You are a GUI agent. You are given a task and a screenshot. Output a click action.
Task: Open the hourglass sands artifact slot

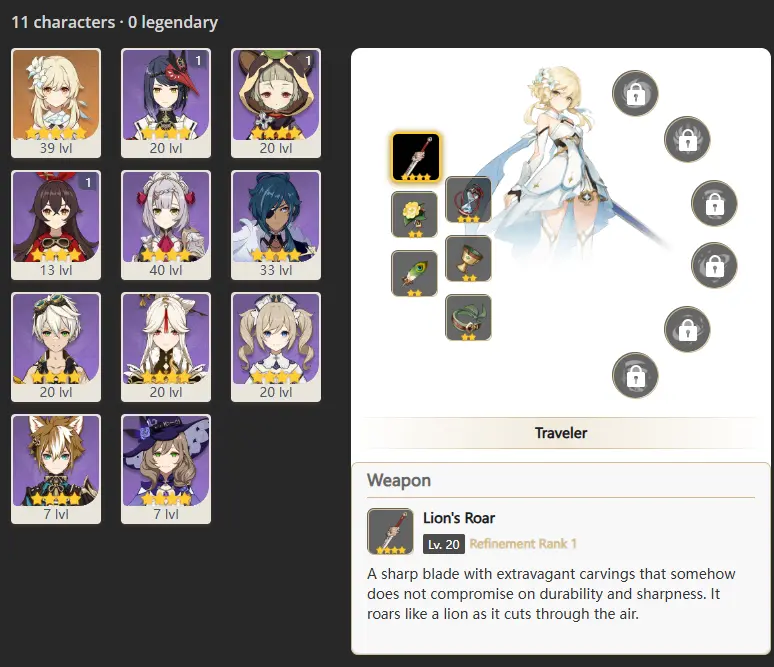click(468, 199)
